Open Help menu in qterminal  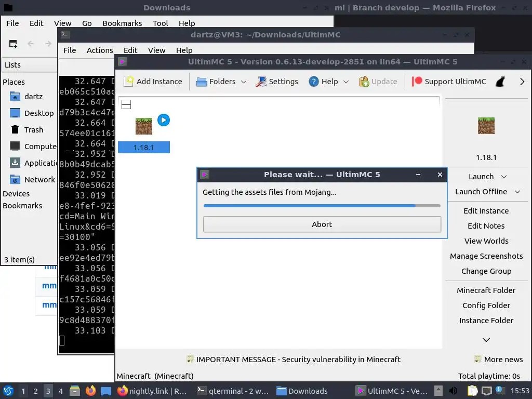click(184, 50)
